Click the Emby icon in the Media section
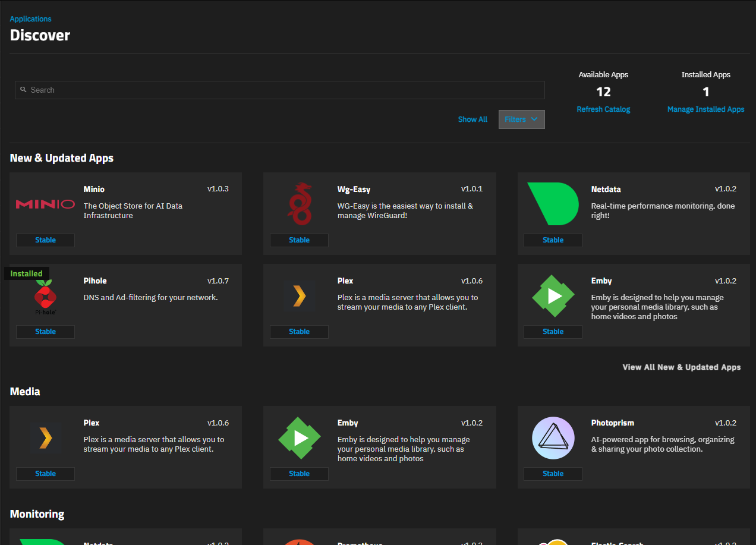756x545 pixels. click(x=299, y=438)
